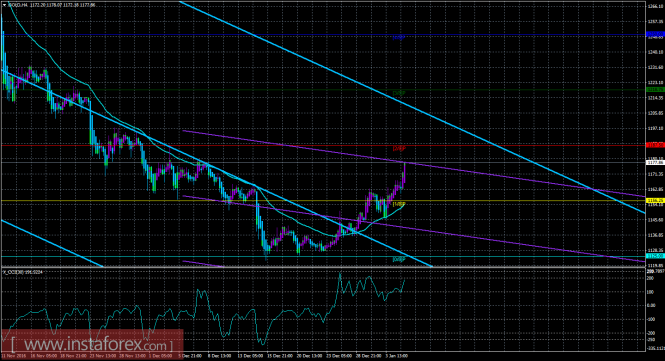Click the yellow pivot label near moving average
Viewport: 665px width, 361px height.
399,204
